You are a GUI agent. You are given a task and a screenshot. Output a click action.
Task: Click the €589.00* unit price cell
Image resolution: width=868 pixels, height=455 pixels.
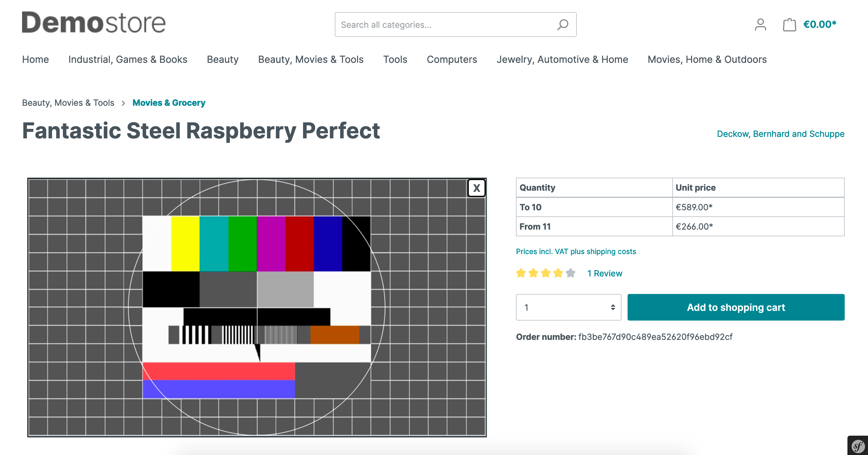[758, 207]
